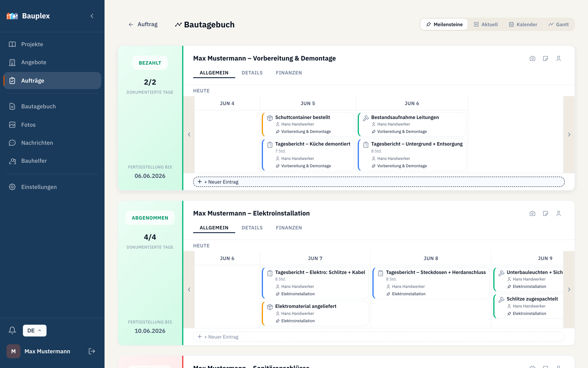The width and height of the screenshot is (588, 368).
Task: Open the Elektromaterial angeliefert entry
Action: click(x=315, y=313)
